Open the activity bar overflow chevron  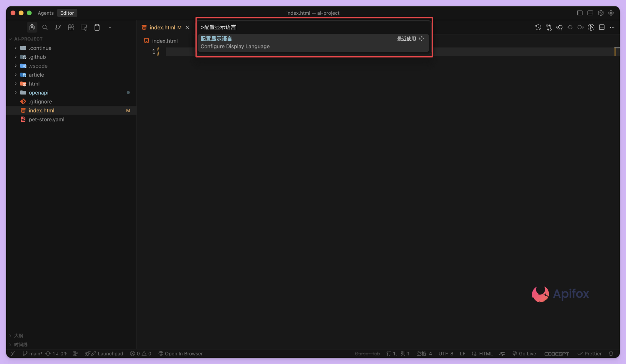[110, 28]
